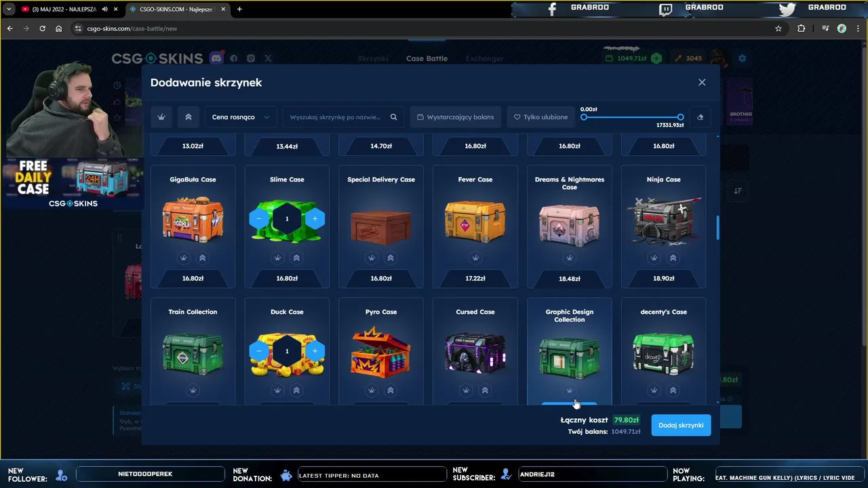
Task: Click the crown icon under GigaBuła Case
Action: [x=183, y=258]
